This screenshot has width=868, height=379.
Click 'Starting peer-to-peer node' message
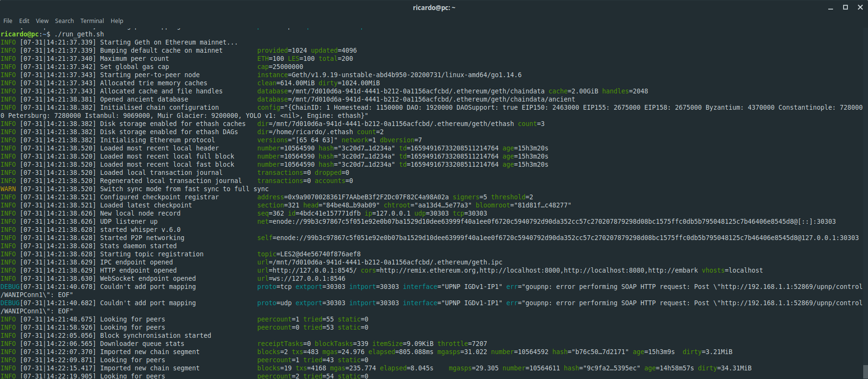coord(149,75)
